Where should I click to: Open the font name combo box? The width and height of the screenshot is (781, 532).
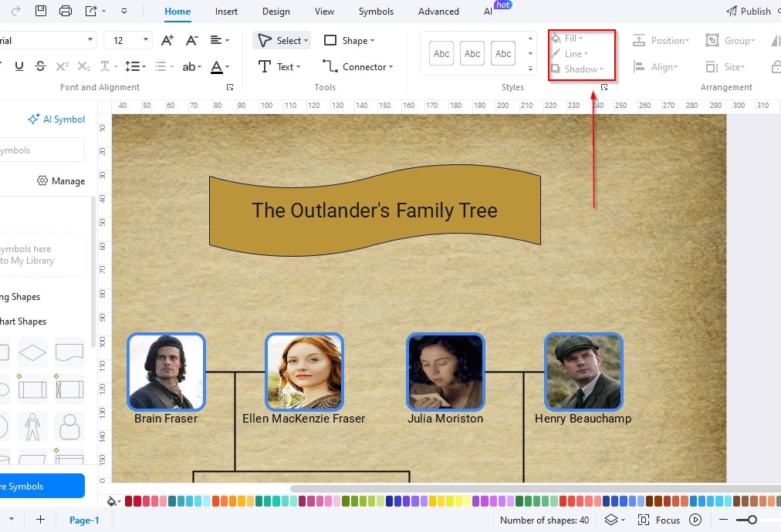point(47,40)
